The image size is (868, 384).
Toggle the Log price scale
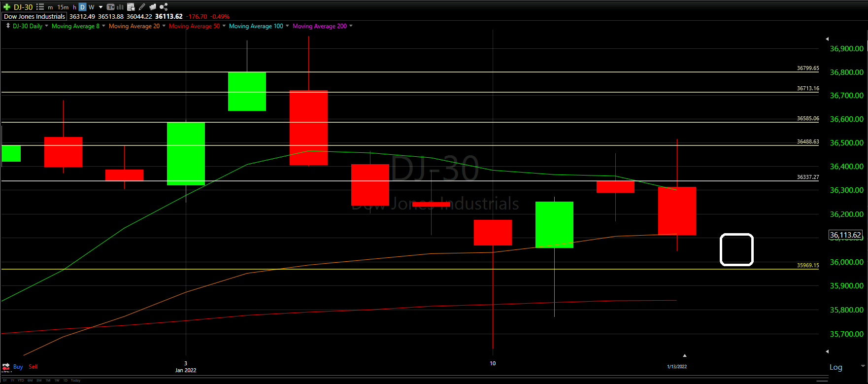tap(836, 367)
